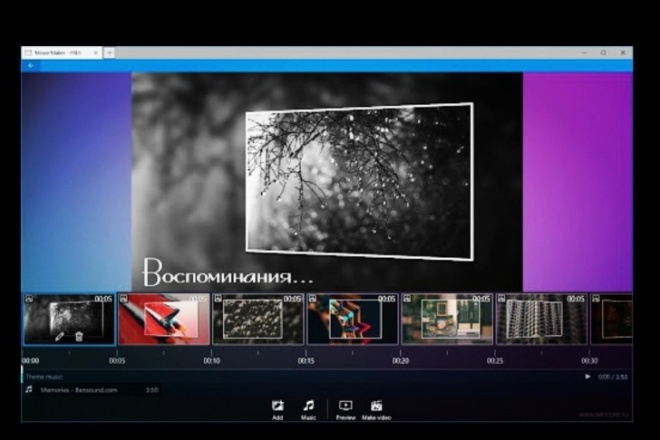Click the pencil edit icon on the first clip
This screenshot has height=440, width=660.
click(x=59, y=336)
